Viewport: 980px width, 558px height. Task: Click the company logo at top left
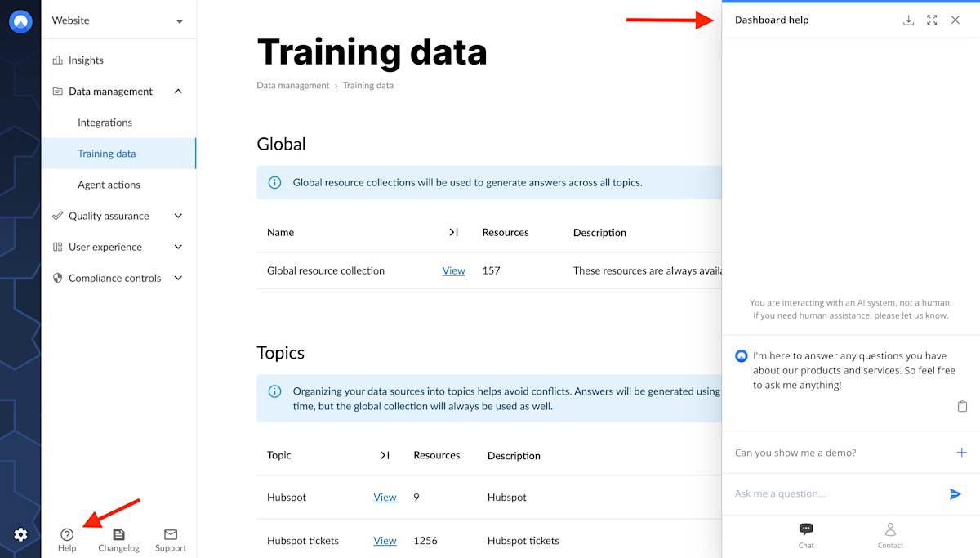click(20, 21)
